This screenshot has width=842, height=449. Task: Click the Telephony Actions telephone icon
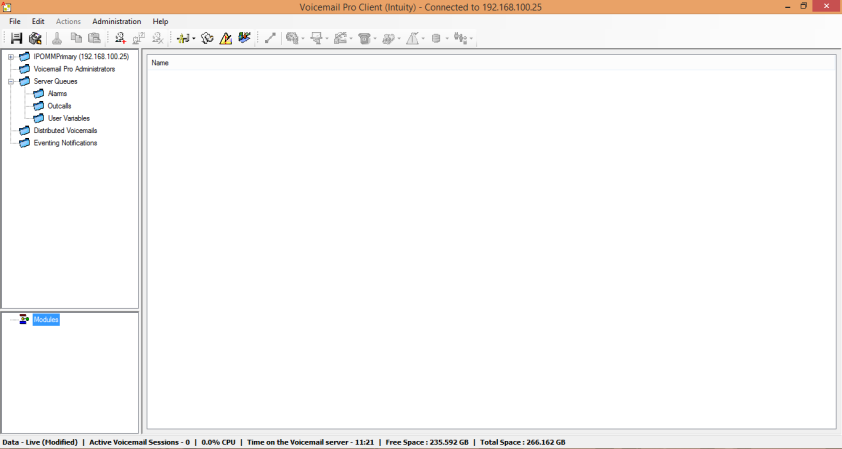[x=365, y=38]
